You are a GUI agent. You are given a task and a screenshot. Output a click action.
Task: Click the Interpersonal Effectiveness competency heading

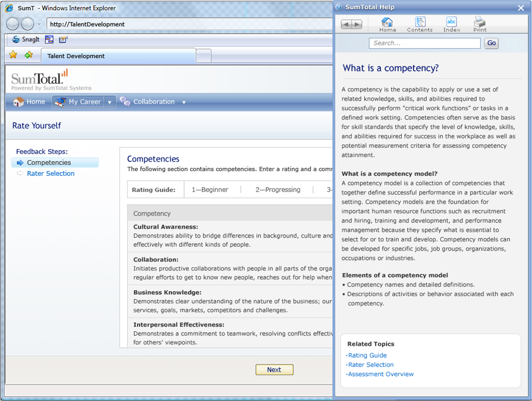pos(179,325)
